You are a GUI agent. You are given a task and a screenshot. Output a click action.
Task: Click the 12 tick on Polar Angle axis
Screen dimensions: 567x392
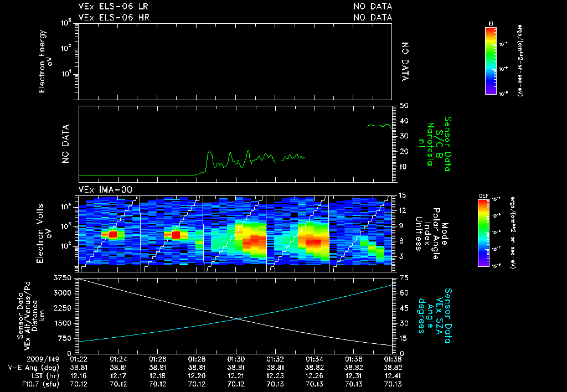pyautogui.click(x=404, y=210)
